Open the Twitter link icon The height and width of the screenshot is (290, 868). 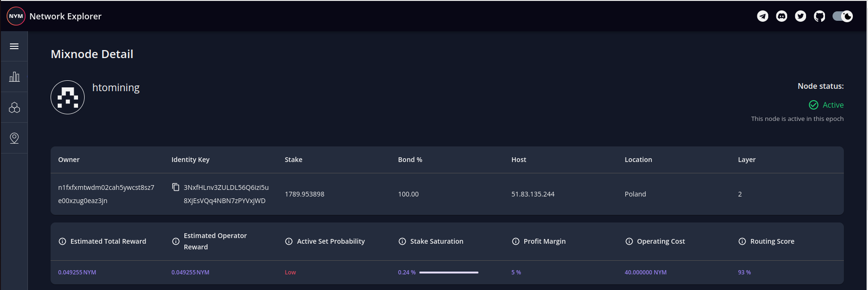pos(800,16)
